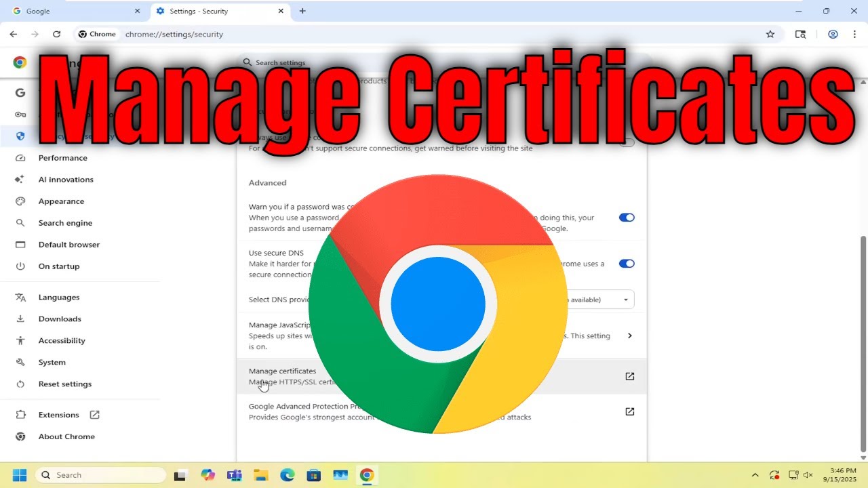868x488 pixels.
Task: Open Search engine settings
Action: pyautogui.click(x=65, y=223)
